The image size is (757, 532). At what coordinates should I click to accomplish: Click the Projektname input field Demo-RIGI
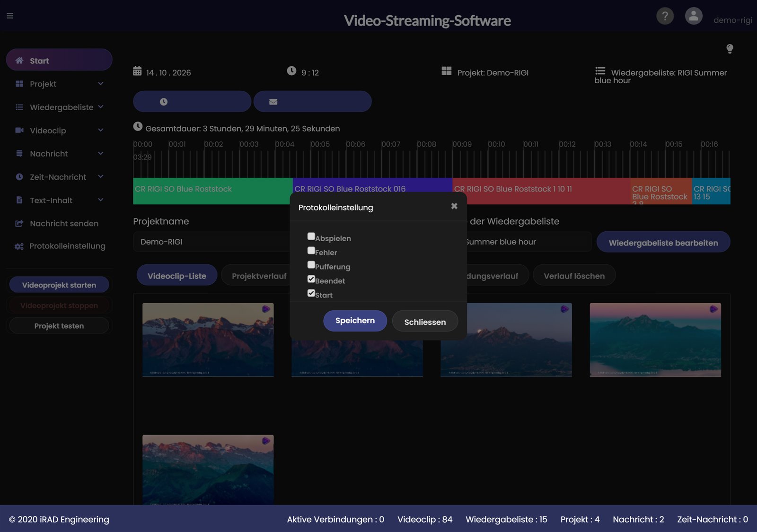click(x=211, y=242)
